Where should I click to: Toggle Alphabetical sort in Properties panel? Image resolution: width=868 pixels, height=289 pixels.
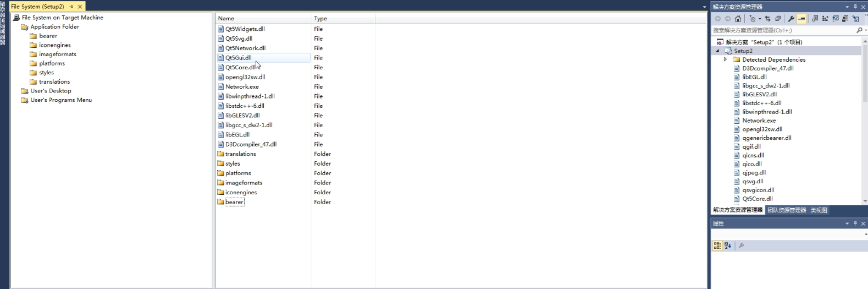(728, 246)
